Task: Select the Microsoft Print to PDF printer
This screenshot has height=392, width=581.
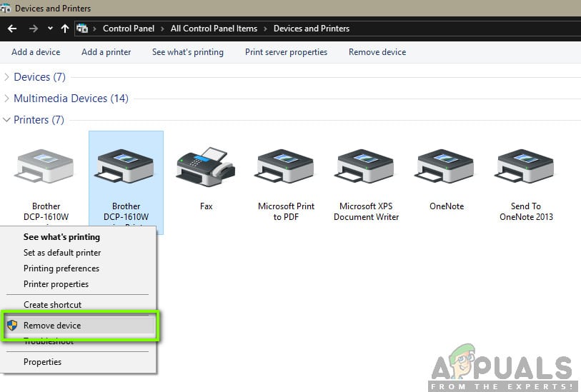Action: [286, 166]
